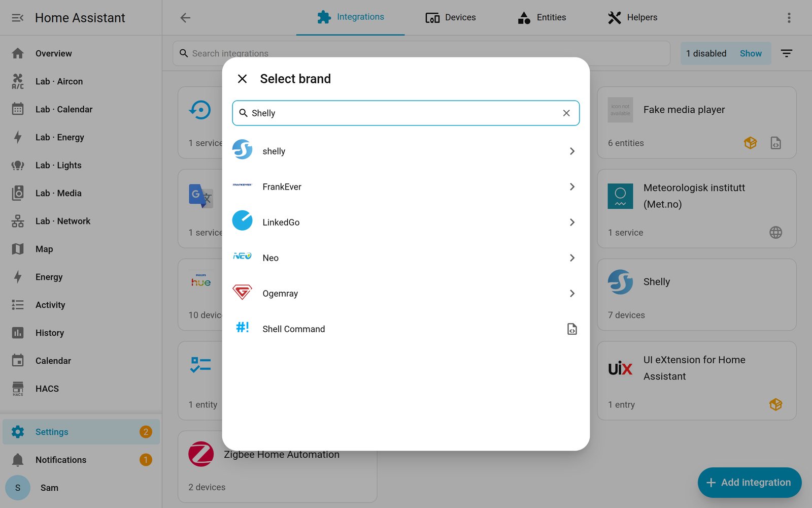
Task: Open Sam user profile
Action: (81, 488)
